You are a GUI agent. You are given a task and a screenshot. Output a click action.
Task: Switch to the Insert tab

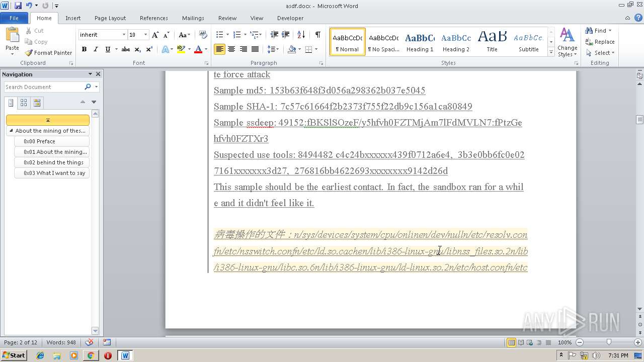pos(73,18)
